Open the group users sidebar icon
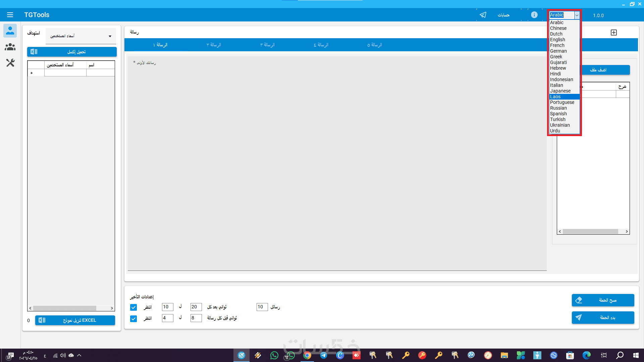This screenshot has height=362, width=644. click(10, 47)
